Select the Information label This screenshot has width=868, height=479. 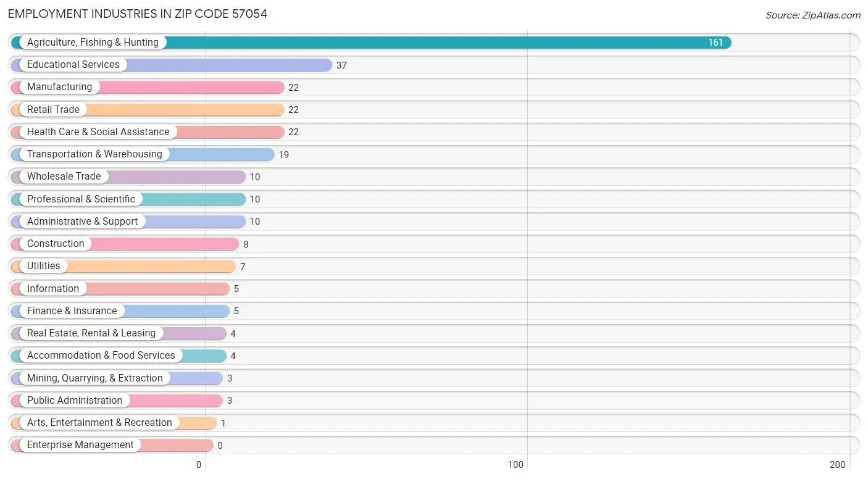(53, 288)
